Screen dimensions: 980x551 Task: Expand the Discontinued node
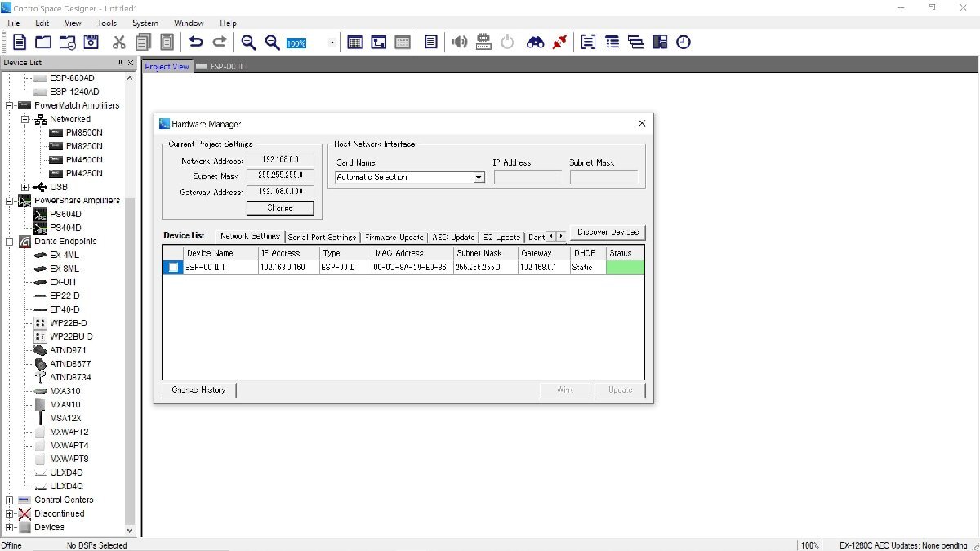pos(9,513)
